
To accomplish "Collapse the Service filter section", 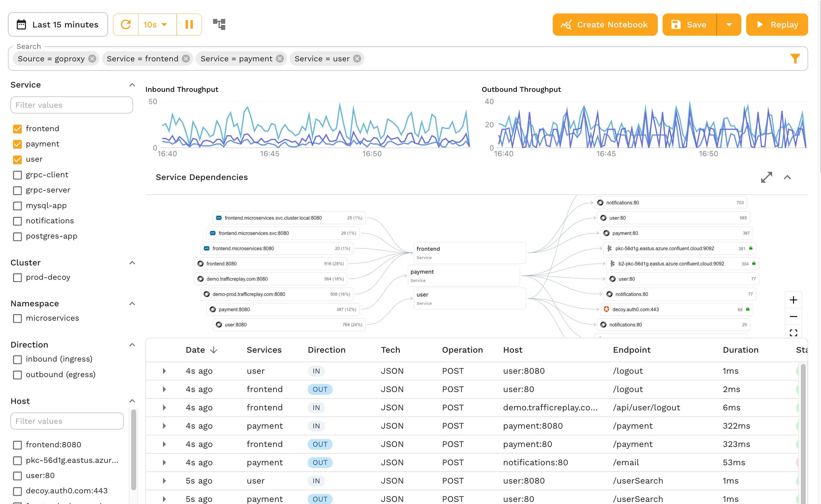I will click(x=132, y=85).
